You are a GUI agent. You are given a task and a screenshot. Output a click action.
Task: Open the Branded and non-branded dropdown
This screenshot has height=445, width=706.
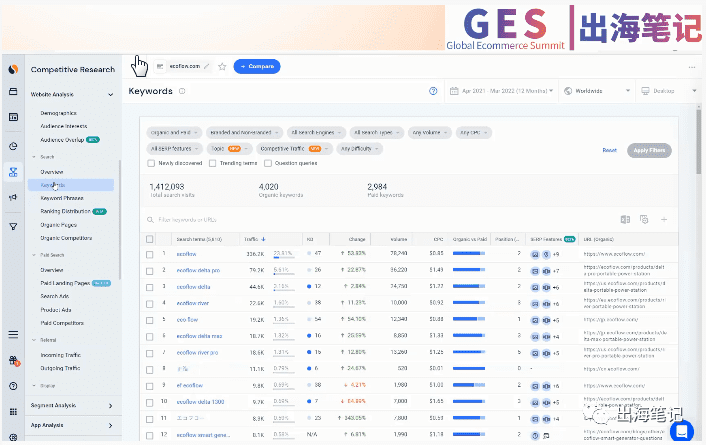244,132
